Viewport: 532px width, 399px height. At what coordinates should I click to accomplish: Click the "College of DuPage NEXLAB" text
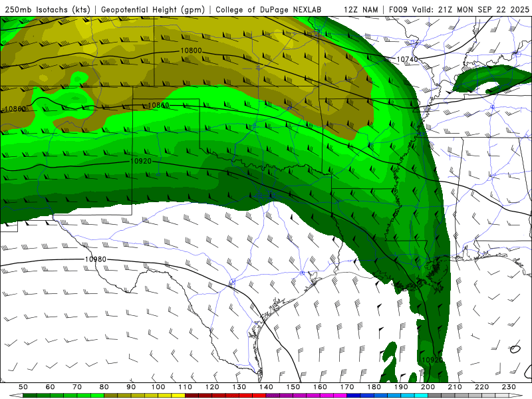coord(269,9)
